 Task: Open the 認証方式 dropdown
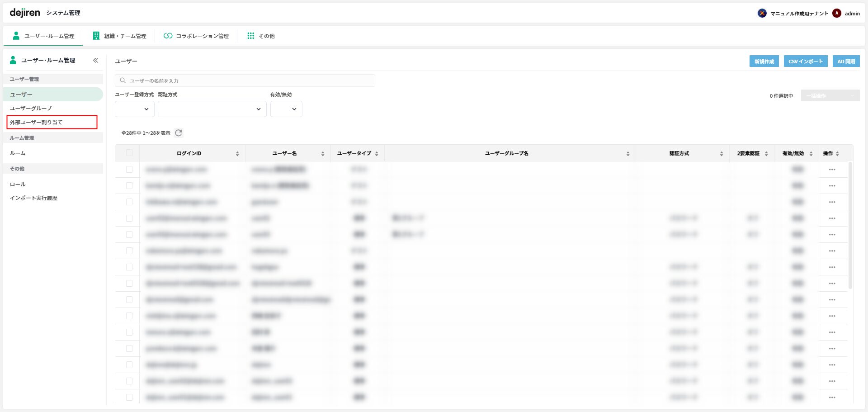click(x=212, y=109)
